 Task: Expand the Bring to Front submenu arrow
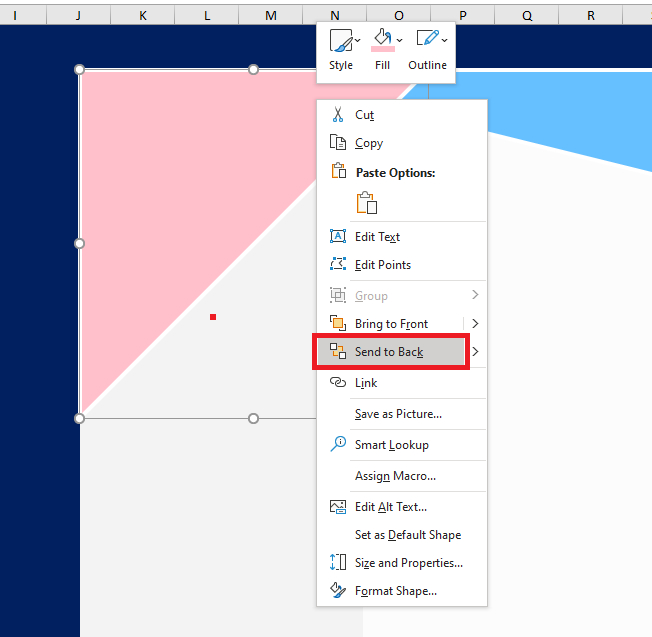475,323
